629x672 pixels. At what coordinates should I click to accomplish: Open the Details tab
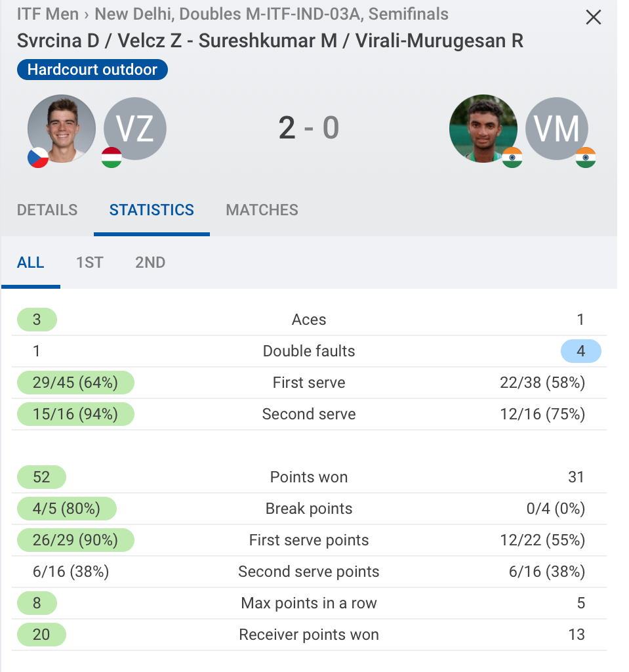click(x=47, y=210)
